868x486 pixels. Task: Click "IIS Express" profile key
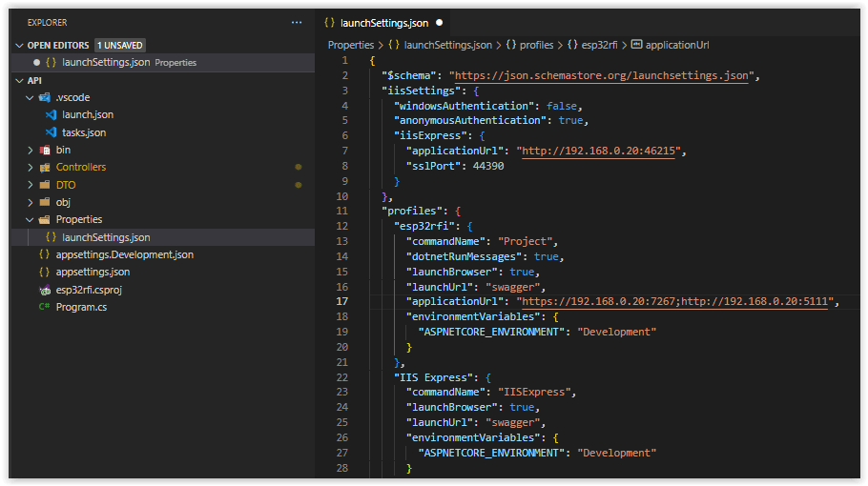tap(433, 377)
